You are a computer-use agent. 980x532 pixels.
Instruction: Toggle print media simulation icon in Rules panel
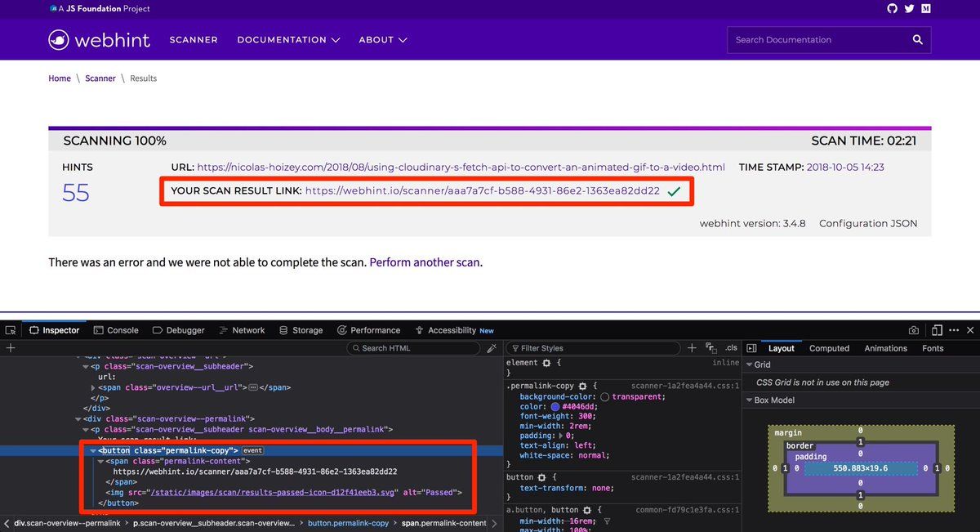(x=711, y=348)
